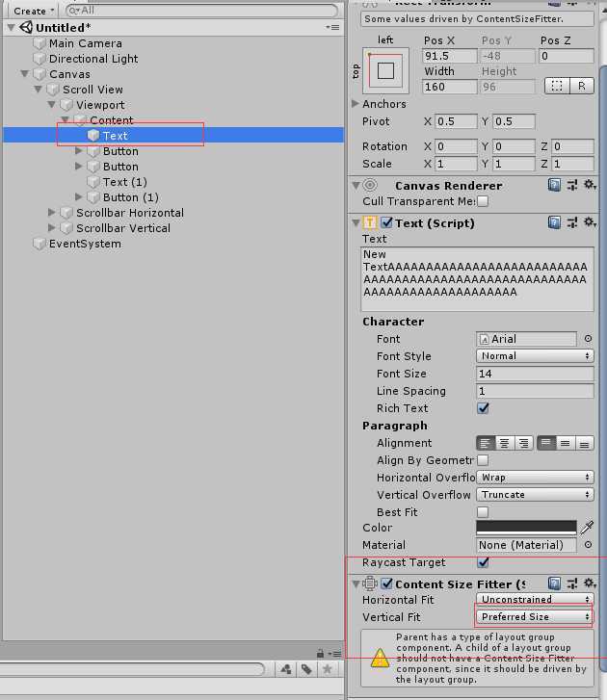Disable the Content Size Fitter component checkbox

point(386,583)
